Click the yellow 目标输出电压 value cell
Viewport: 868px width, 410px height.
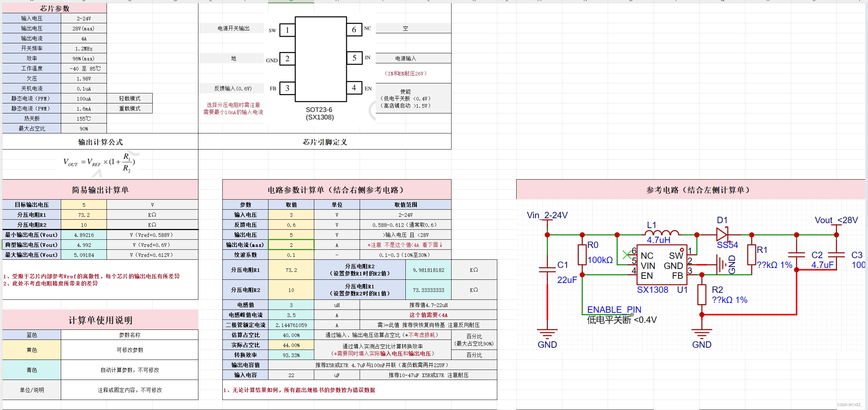(x=83, y=205)
